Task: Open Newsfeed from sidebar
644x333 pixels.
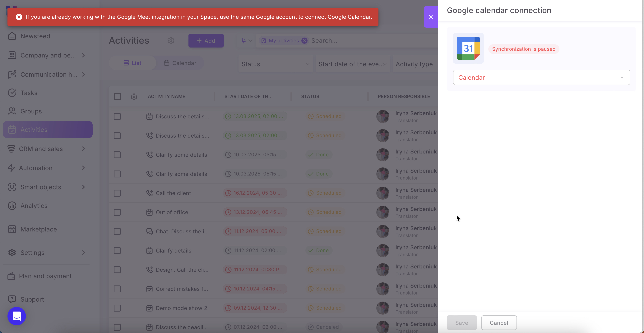Action: tap(35, 36)
